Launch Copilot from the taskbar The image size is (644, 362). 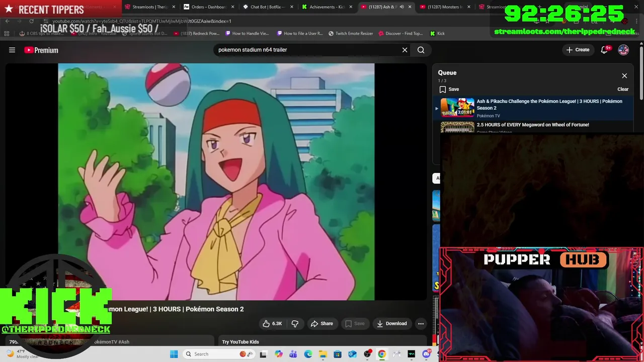pyautogui.click(x=279, y=354)
